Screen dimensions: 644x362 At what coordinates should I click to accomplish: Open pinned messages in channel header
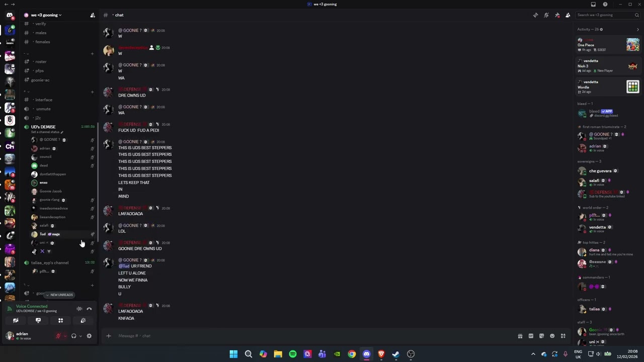[557, 15]
